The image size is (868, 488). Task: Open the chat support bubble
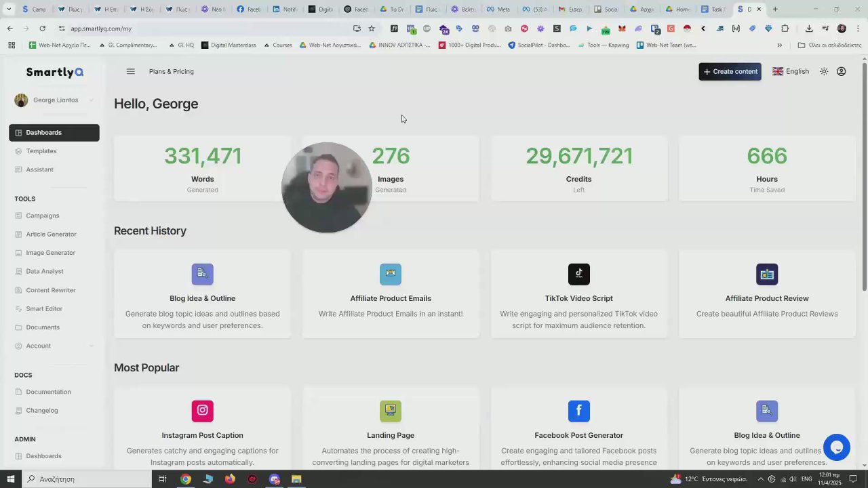[837, 447]
